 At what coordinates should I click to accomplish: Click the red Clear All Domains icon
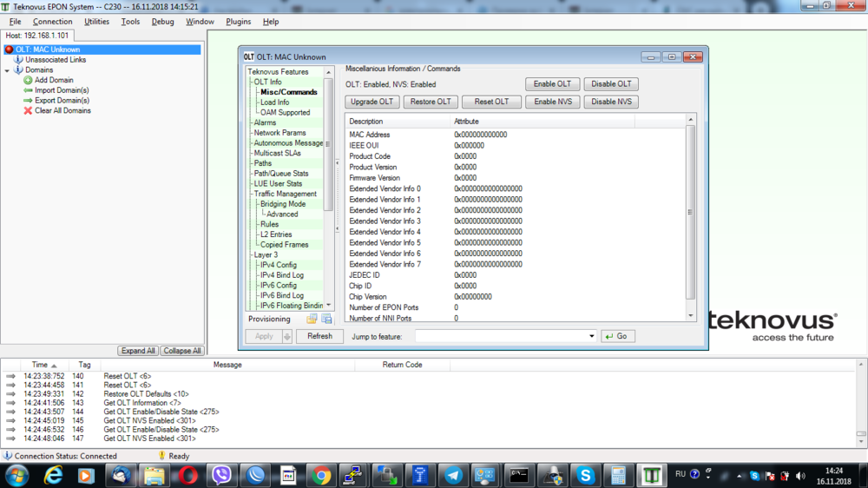click(x=28, y=111)
